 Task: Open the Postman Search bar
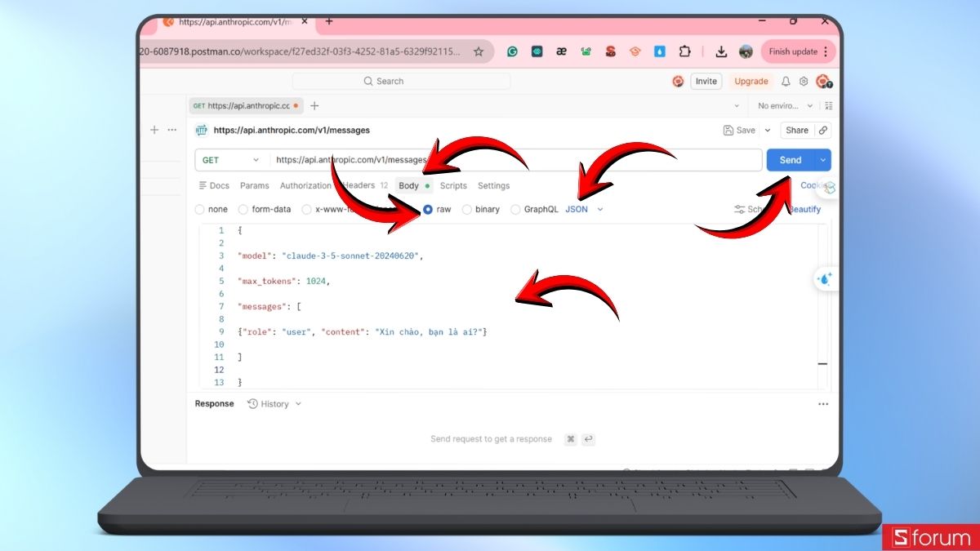[x=401, y=81]
